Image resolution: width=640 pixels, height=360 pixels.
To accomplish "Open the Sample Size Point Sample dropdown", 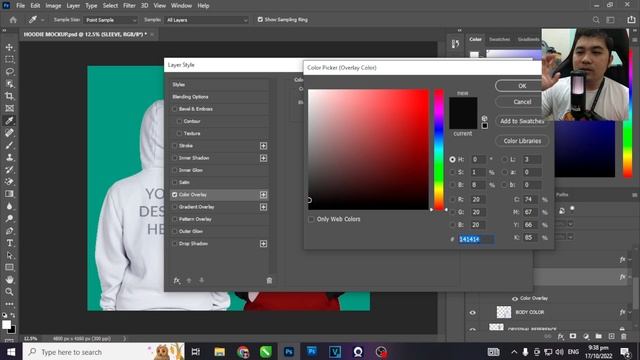I will click(111, 20).
